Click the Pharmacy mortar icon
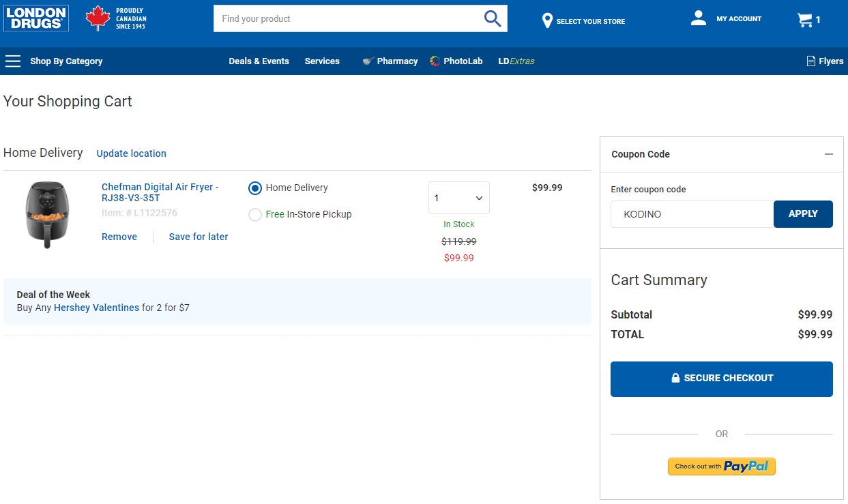 [368, 61]
